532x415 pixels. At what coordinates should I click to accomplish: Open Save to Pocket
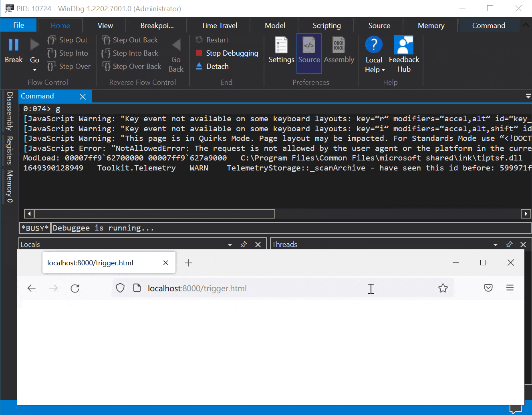tap(488, 288)
